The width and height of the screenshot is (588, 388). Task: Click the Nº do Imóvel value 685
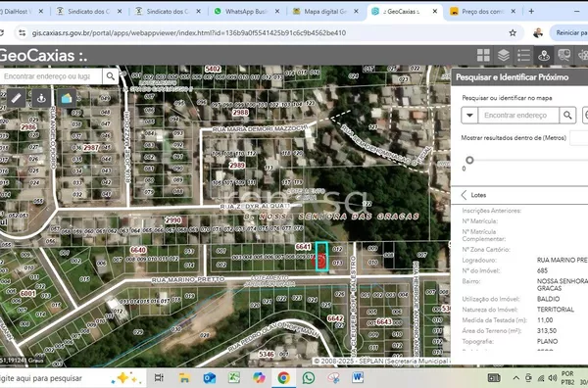click(542, 270)
